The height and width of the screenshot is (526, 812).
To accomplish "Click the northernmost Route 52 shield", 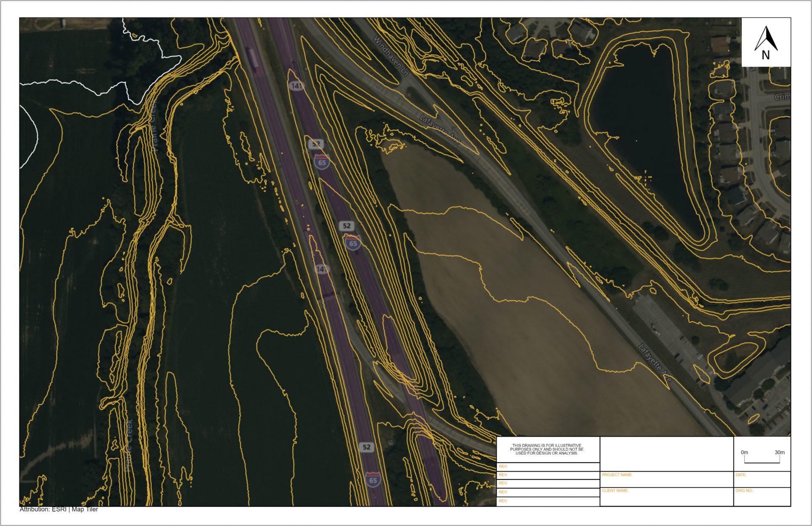I will click(316, 144).
